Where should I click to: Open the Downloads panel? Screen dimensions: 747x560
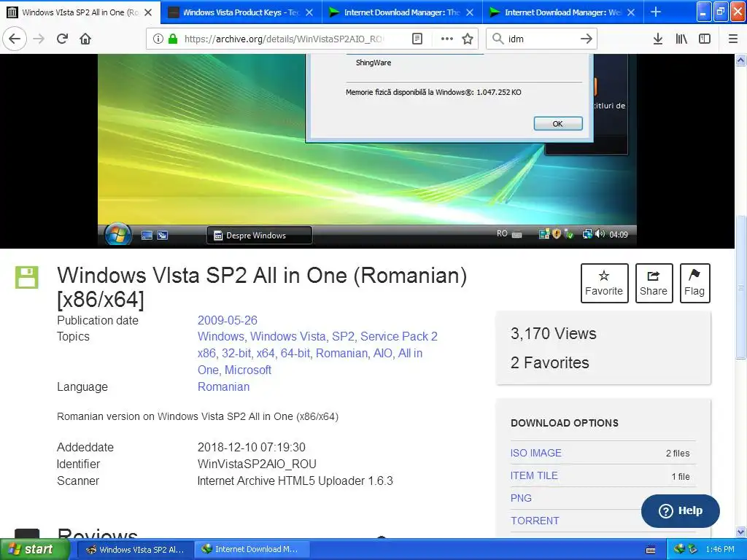(x=658, y=39)
